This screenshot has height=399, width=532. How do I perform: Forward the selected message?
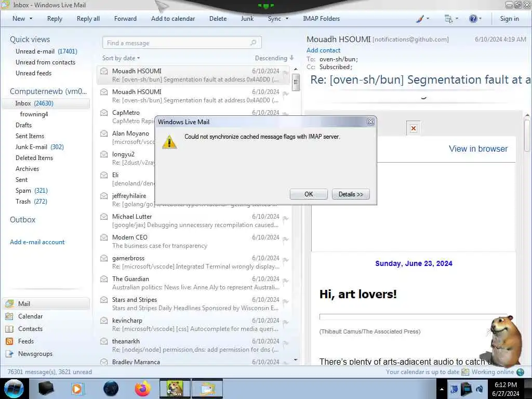[125, 19]
